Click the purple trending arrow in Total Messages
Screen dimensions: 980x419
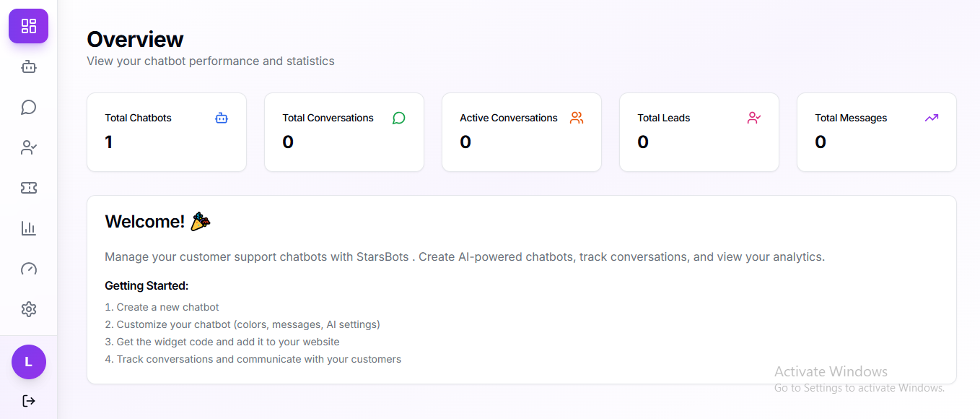[932, 118]
